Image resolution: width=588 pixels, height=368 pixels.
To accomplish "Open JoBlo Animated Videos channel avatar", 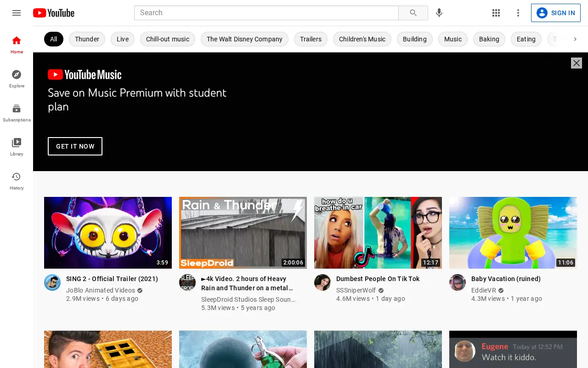I will tap(52, 282).
